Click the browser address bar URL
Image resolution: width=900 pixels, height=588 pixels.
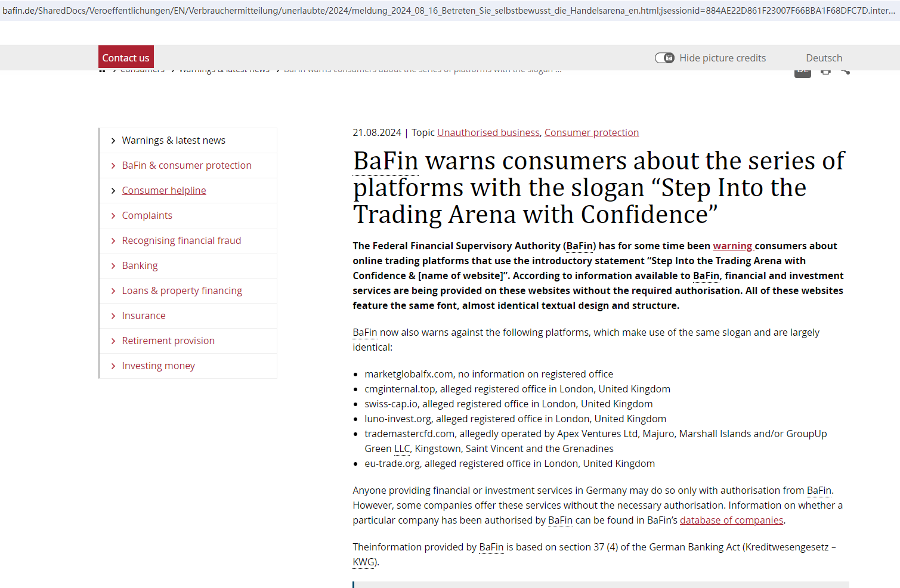click(x=447, y=10)
